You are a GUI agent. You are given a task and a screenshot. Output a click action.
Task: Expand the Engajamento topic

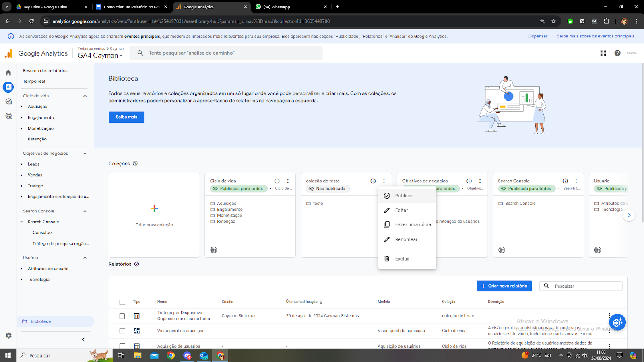22,117
